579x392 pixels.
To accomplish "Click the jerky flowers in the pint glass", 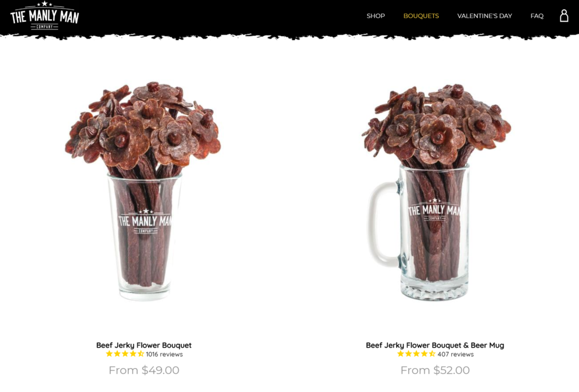I will click(143, 126).
